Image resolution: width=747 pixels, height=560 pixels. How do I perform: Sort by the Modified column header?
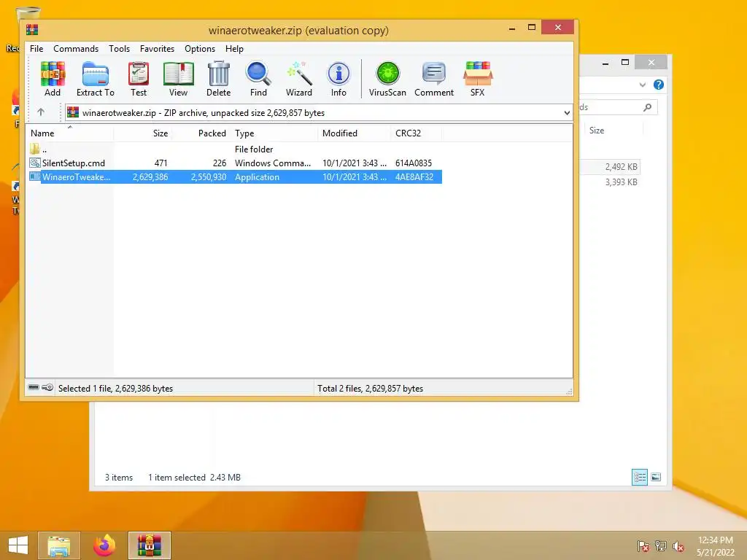pos(355,133)
